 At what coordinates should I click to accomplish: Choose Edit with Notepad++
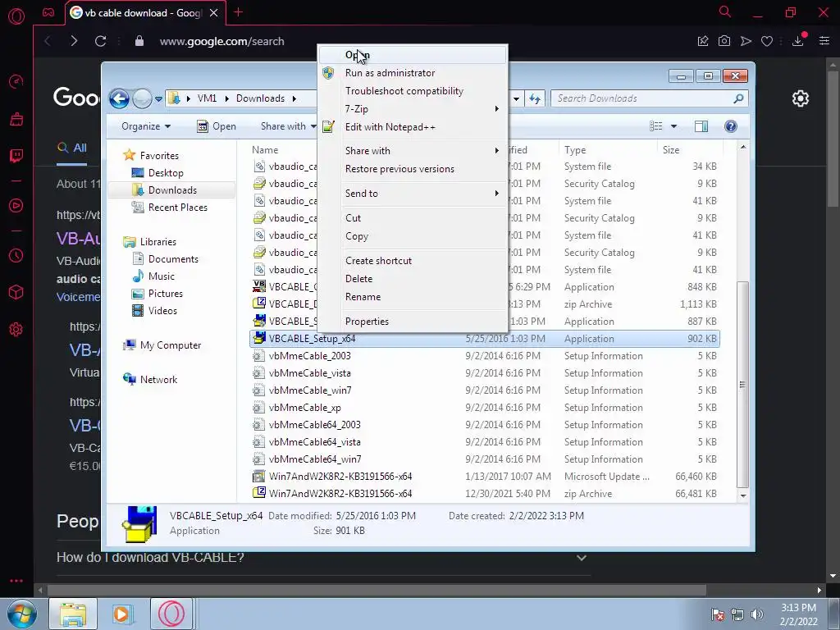click(x=413, y=127)
